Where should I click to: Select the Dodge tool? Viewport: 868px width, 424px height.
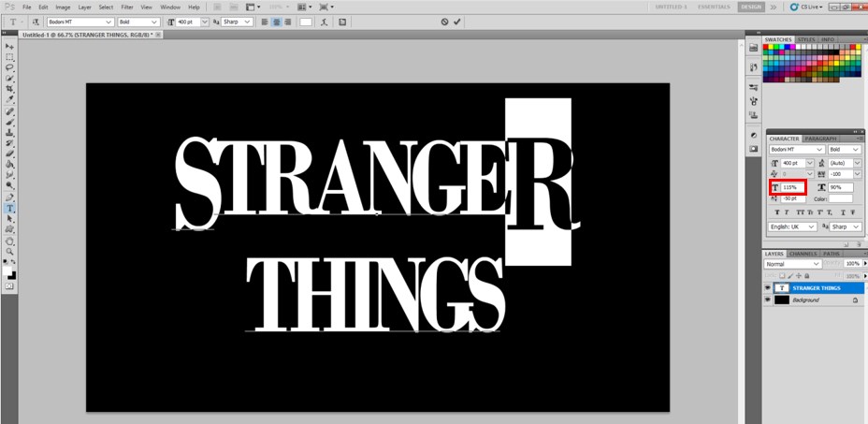[x=9, y=185]
